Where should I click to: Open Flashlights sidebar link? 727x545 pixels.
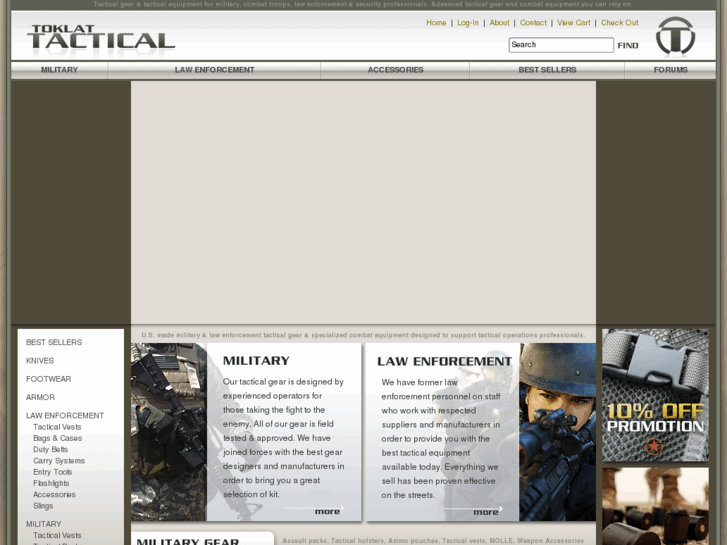[51, 483]
